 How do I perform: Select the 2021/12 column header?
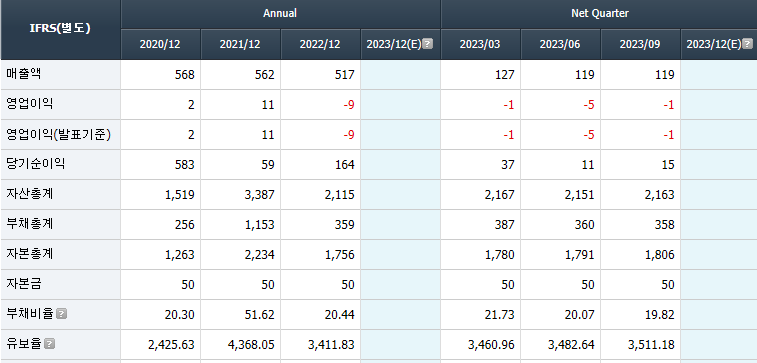click(x=240, y=44)
